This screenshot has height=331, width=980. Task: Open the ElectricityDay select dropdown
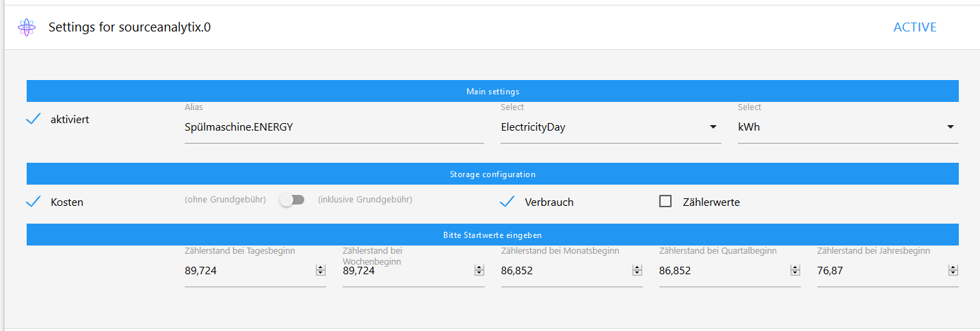pos(610,127)
